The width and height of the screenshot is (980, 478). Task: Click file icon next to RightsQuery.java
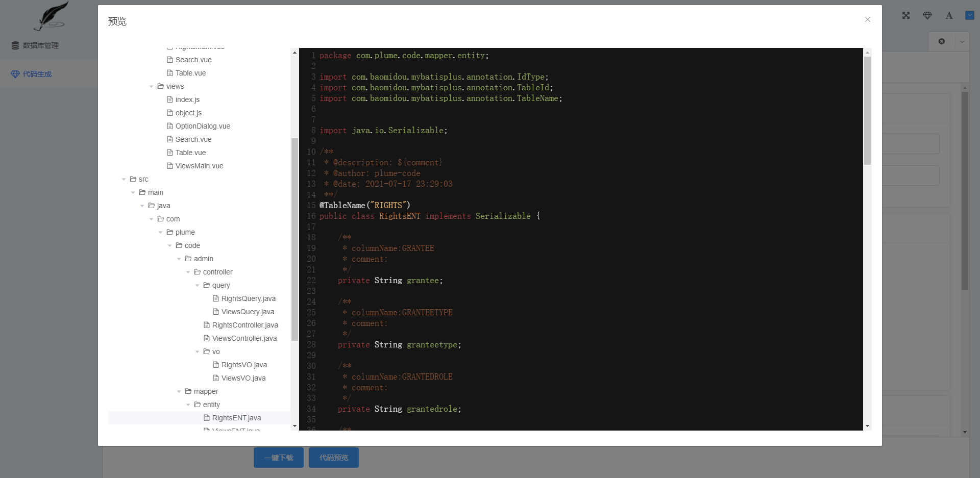click(x=216, y=298)
